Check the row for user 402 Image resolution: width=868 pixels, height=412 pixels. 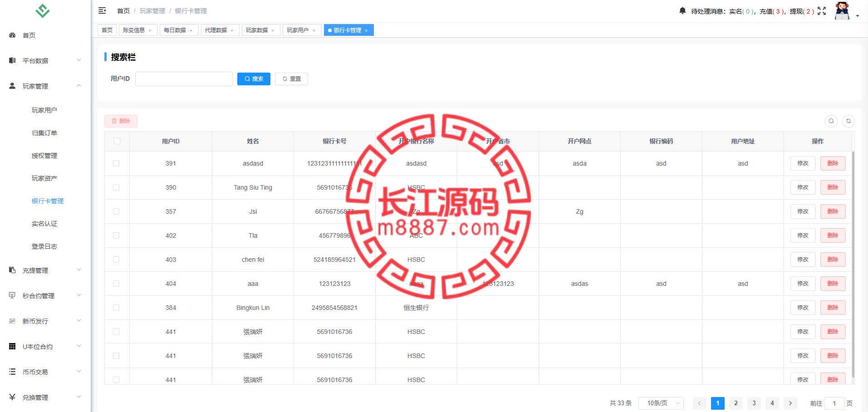click(x=116, y=235)
